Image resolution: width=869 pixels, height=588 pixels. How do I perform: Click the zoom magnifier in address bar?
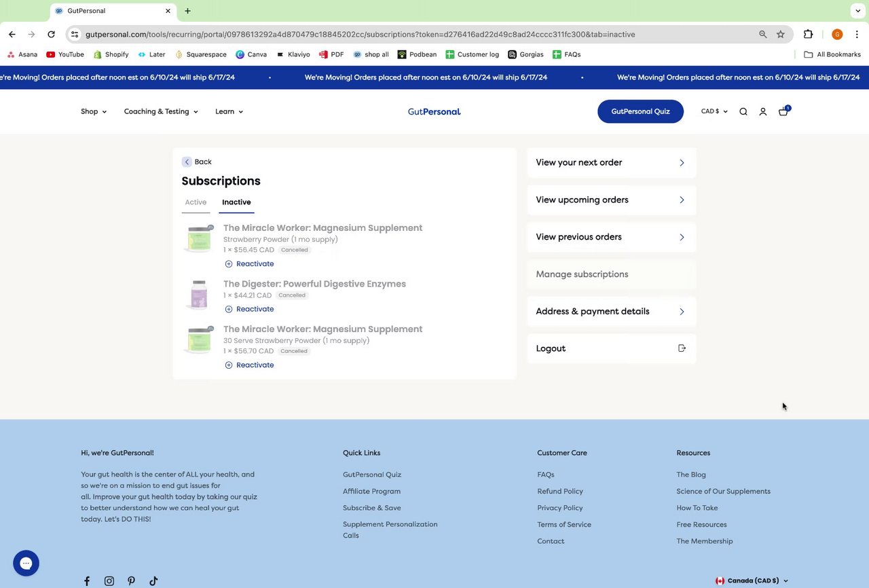pos(763,34)
